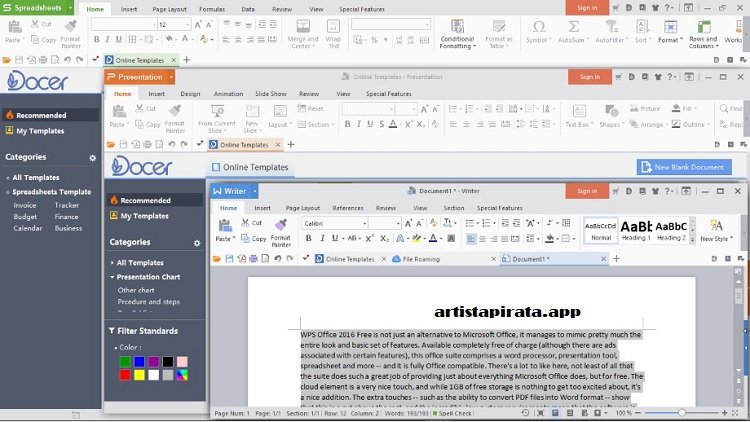This screenshot has width=750, height=422.
Task: Click Shapes in Presentation ribbon
Action: (x=611, y=116)
